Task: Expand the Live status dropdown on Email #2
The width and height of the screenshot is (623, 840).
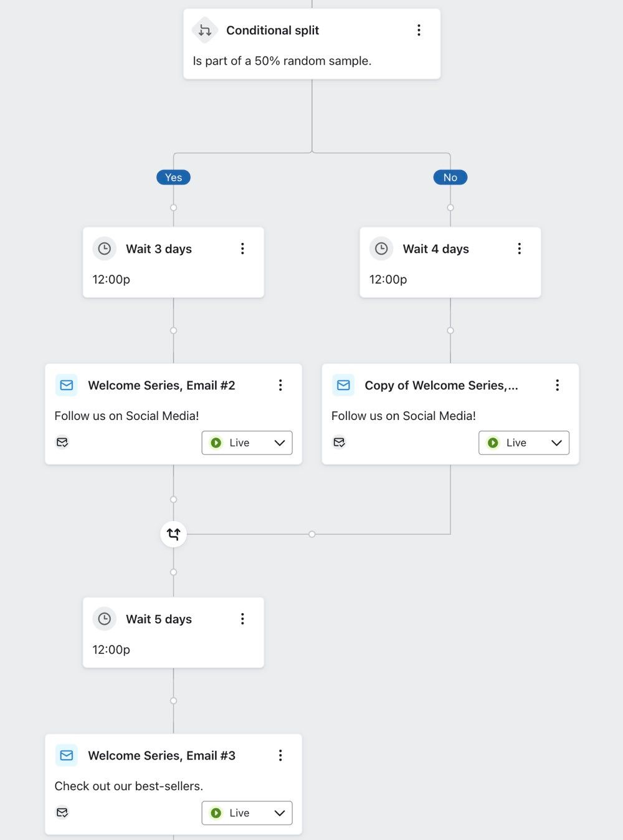Action: (x=279, y=442)
